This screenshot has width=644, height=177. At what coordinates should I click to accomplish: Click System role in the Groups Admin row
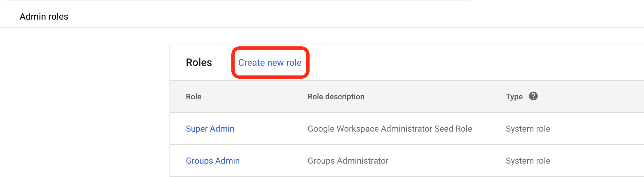point(528,161)
